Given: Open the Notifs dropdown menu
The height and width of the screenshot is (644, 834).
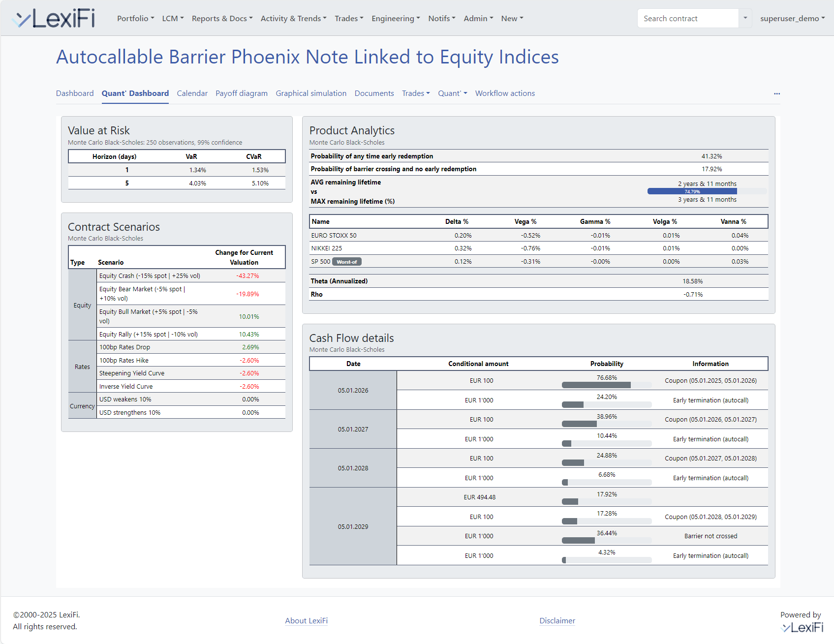Looking at the screenshot, I should (x=441, y=18).
